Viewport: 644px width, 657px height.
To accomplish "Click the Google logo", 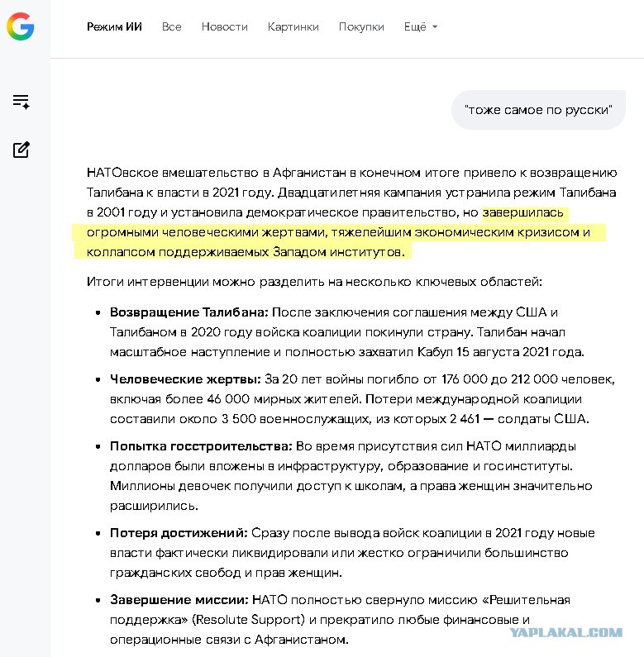I will click(20, 26).
